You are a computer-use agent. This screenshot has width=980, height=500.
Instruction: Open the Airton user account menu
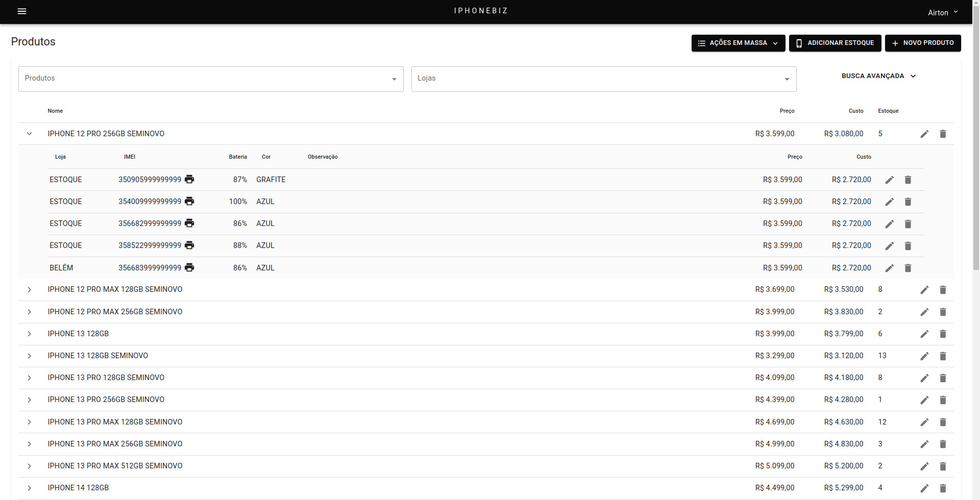pyautogui.click(x=942, y=12)
